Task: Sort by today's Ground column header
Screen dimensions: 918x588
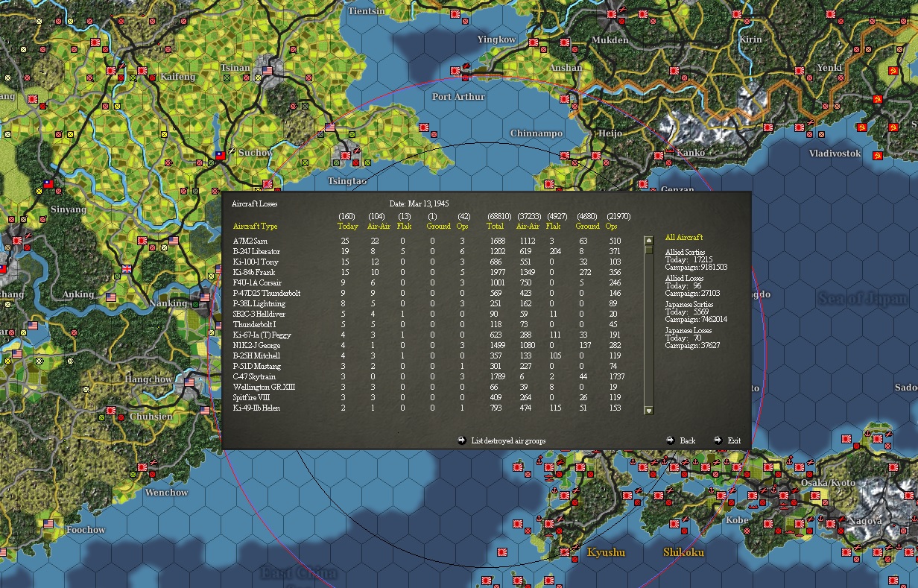Action: [438, 226]
